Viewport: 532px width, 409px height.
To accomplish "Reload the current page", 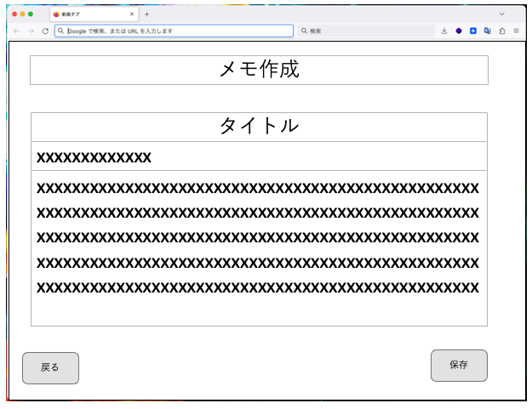I will click(45, 31).
